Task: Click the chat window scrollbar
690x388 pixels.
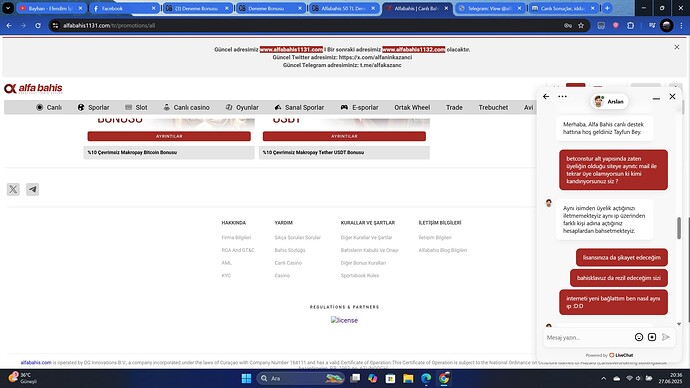Action: click(679, 228)
